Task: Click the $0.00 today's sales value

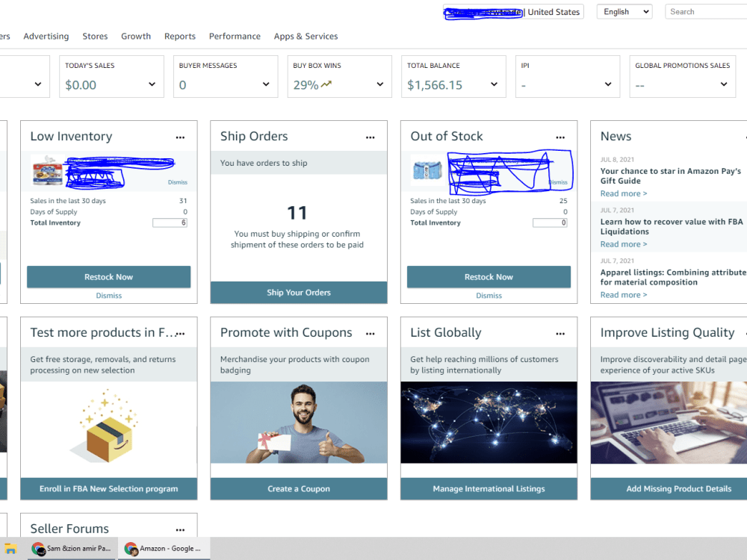Action: point(81,85)
